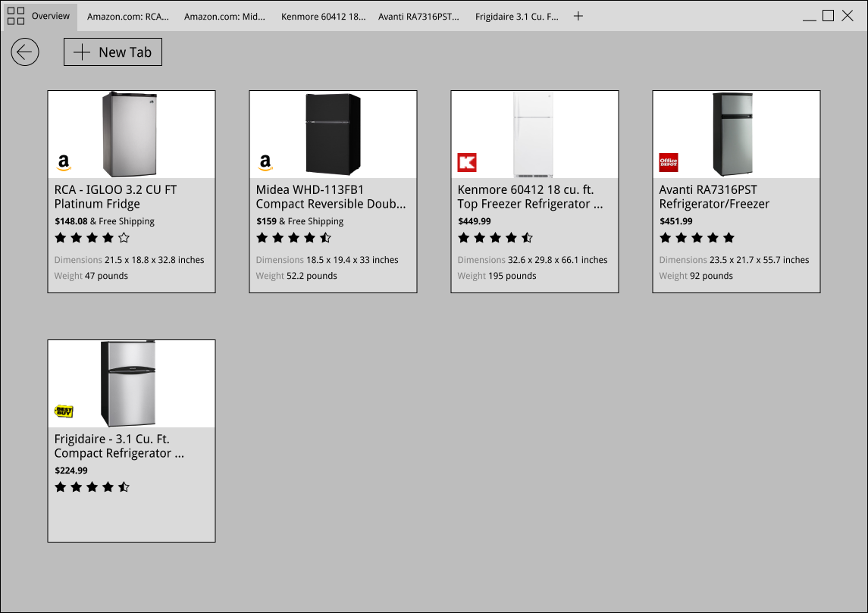Switch to the Amazon.com: RCA... tab

(128, 17)
